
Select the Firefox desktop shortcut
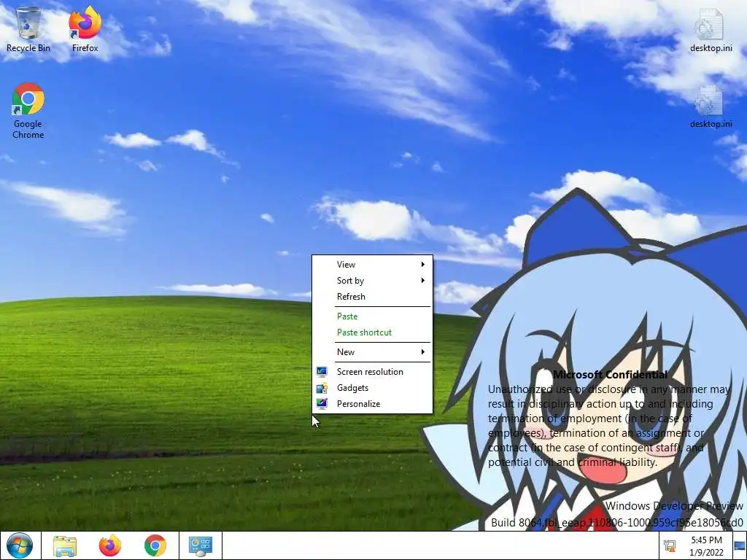pos(85,28)
